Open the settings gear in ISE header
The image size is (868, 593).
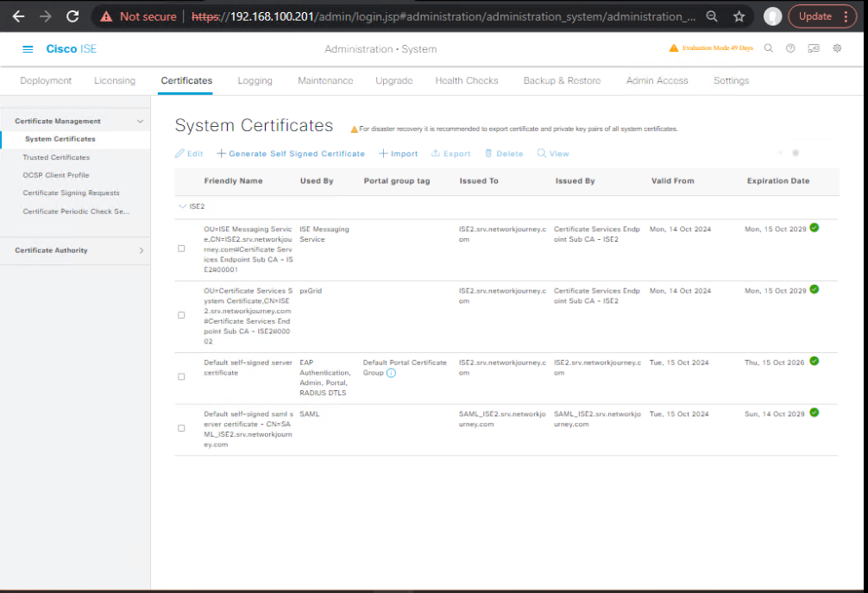837,48
